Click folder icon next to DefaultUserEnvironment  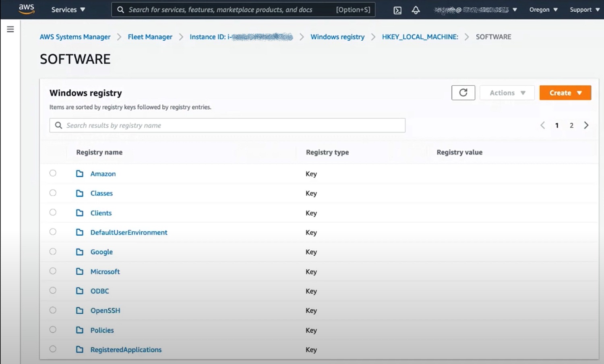click(80, 232)
